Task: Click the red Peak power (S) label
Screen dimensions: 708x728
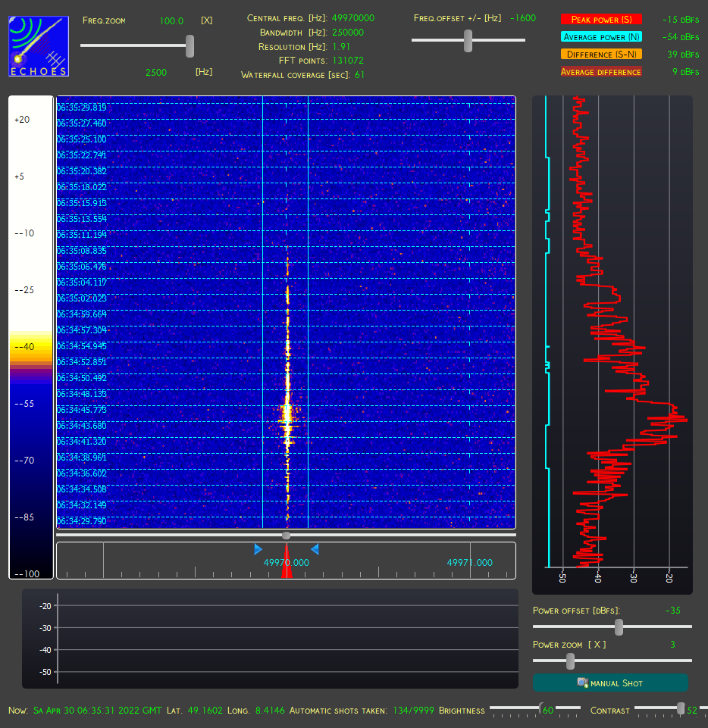Action: pos(601,20)
